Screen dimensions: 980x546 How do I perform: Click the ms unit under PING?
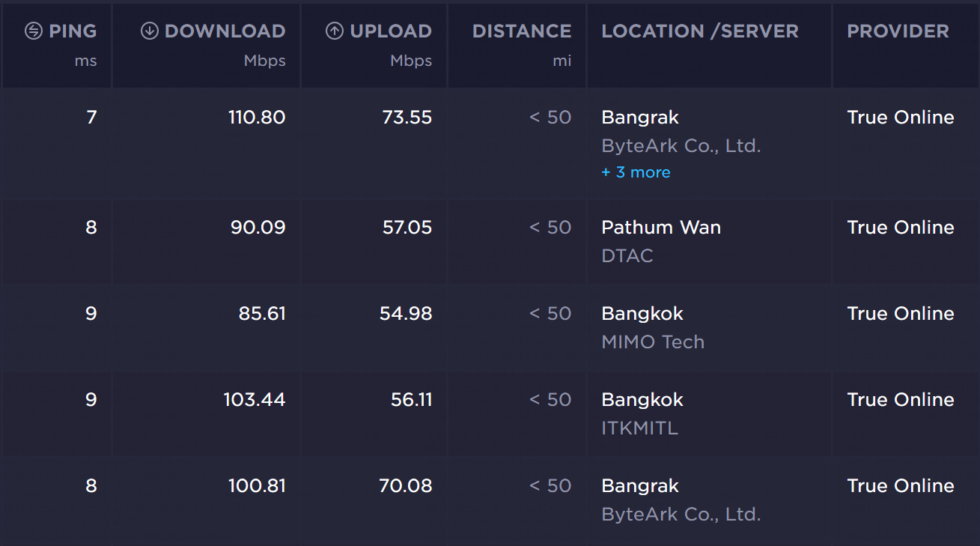pos(86,61)
